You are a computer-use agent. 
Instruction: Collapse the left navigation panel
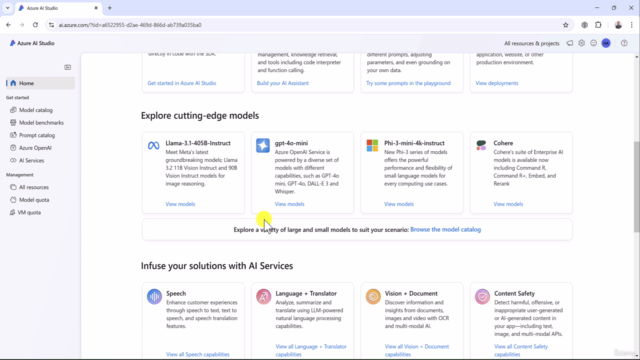pos(68,67)
